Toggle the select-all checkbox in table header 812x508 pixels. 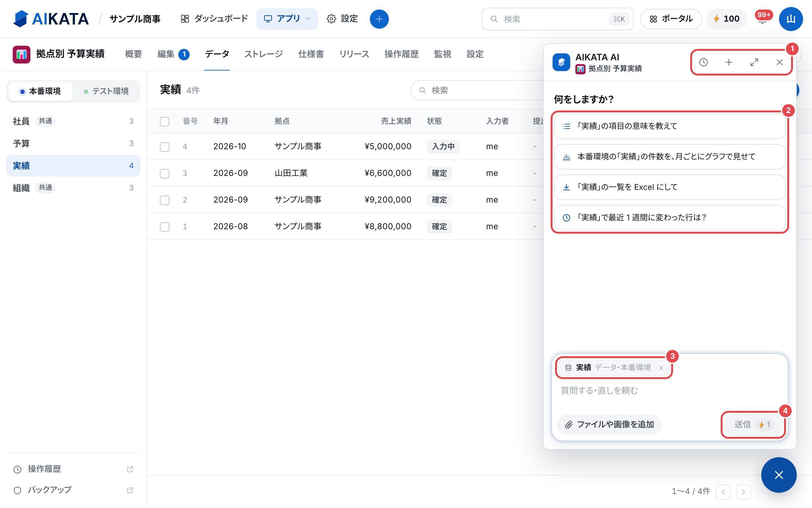[164, 121]
